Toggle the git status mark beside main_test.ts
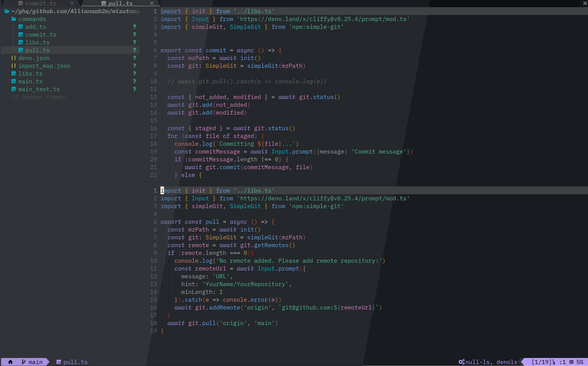This screenshot has height=366, width=588. click(134, 89)
